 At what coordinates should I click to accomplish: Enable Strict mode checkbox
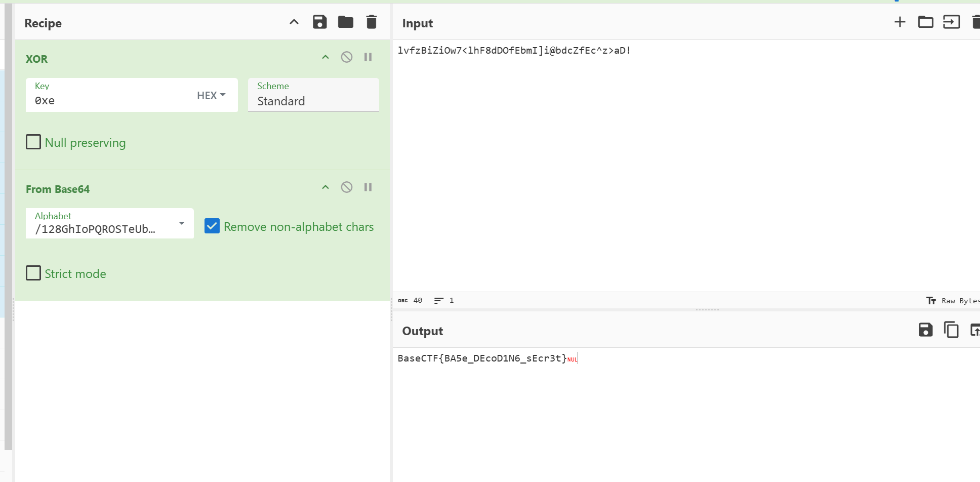tap(33, 273)
